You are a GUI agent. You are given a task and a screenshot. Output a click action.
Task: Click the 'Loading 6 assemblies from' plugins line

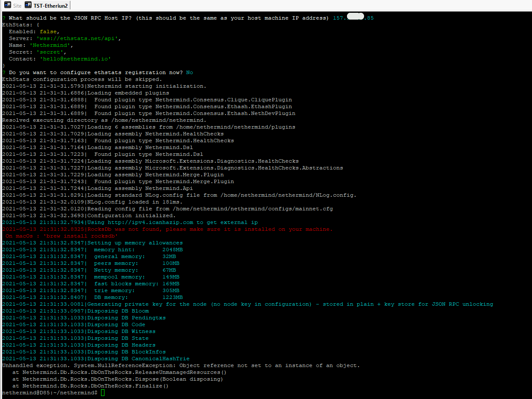149,127
